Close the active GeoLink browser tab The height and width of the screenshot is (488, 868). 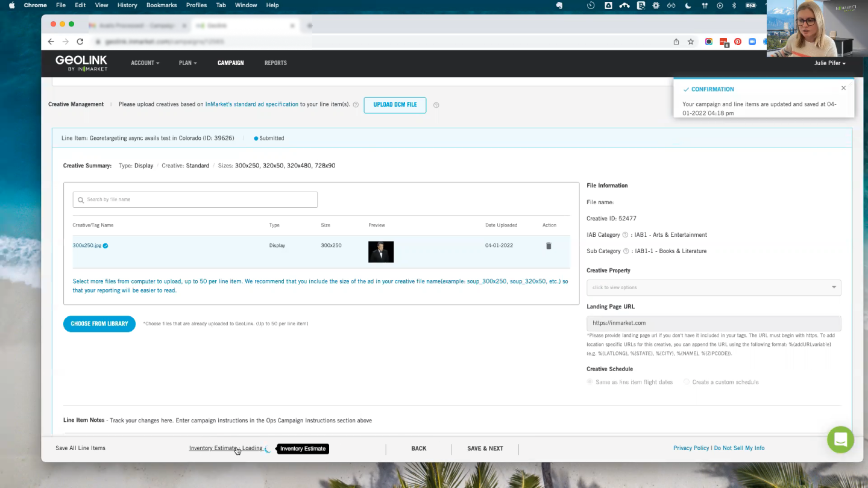tap(293, 26)
